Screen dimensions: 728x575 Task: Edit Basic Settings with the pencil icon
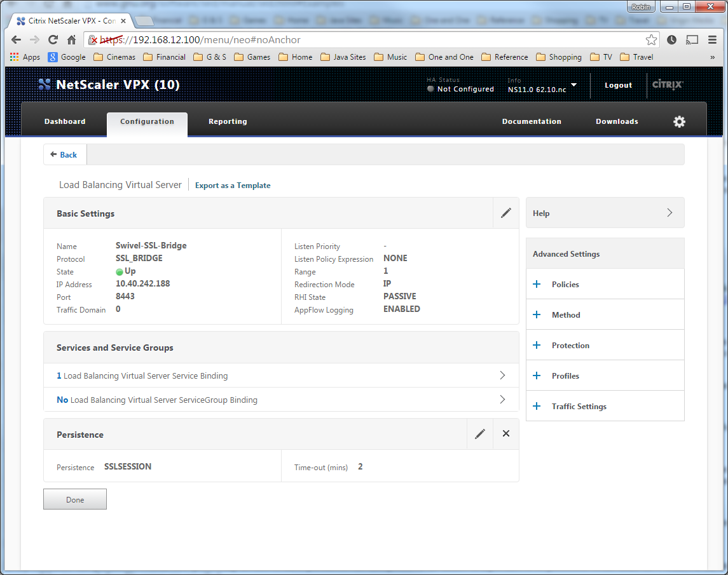505,213
